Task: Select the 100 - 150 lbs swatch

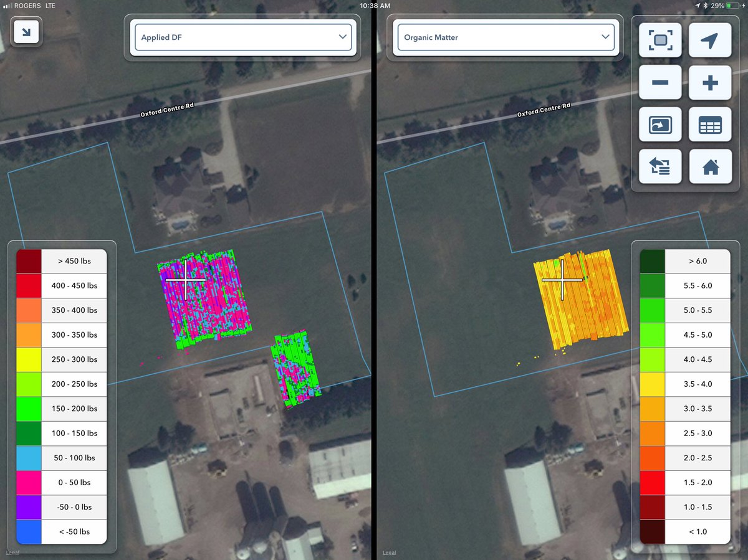Action: click(x=29, y=433)
